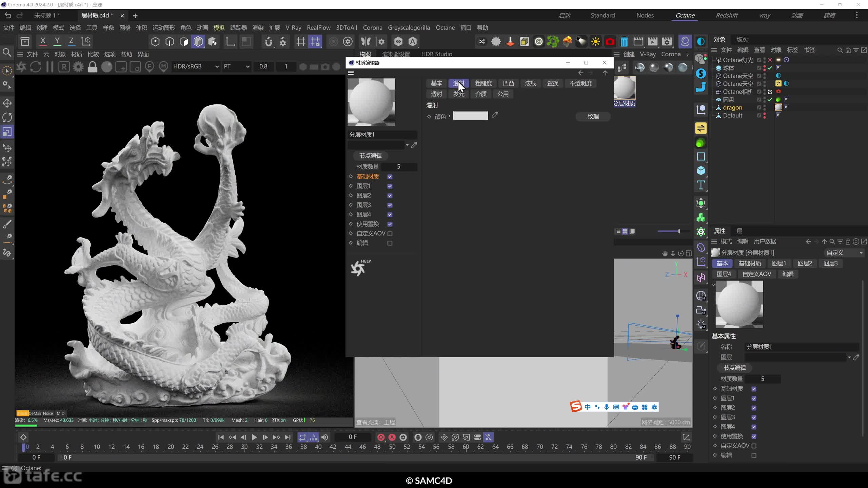Click the Z axis lock icon
The image size is (868, 488).
(x=71, y=41)
